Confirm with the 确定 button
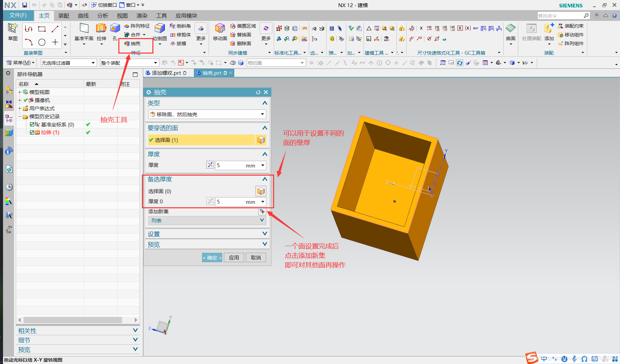Image resolution: width=620 pixels, height=364 pixels. [212, 257]
